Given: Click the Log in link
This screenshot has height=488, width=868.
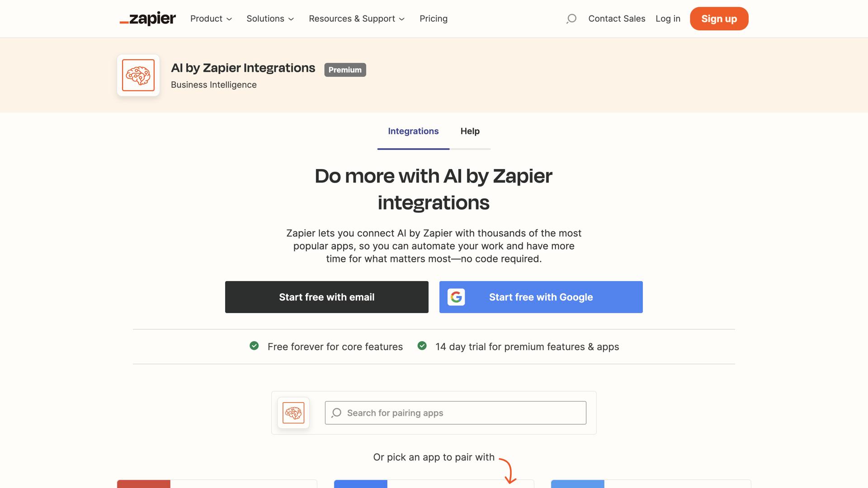Looking at the screenshot, I should coord(668,19).
